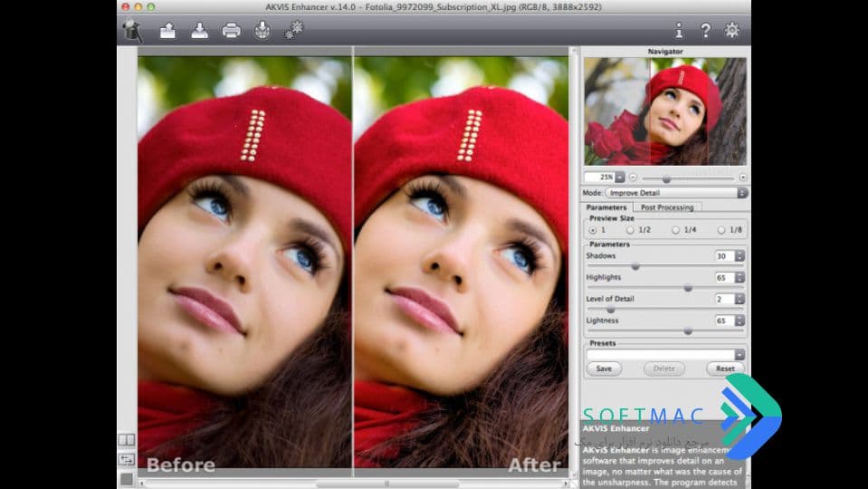
Task: Open an image with the upload-arrow icon
Action: [x=167, y=31]
